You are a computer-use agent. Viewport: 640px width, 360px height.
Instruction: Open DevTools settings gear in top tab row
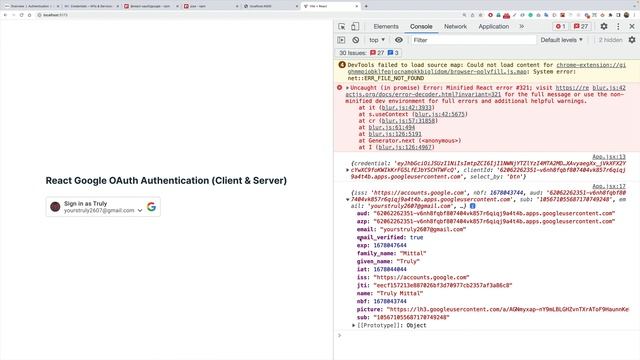click(604, 27)
